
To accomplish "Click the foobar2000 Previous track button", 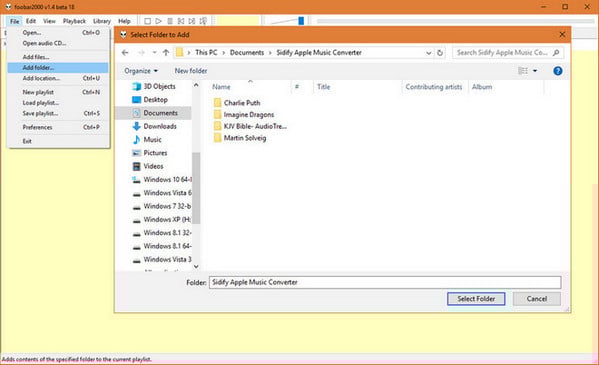I will pos(181,21).
